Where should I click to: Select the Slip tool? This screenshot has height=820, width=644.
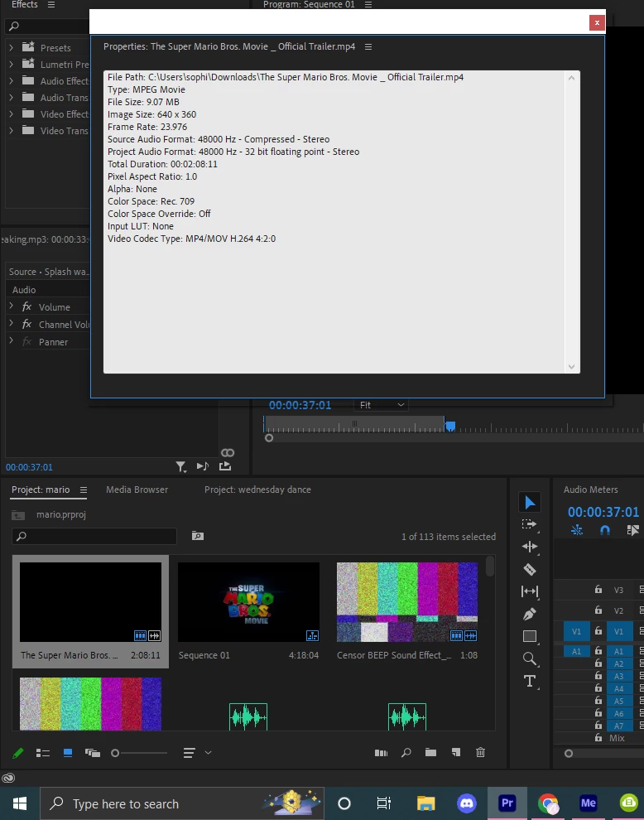[x=530, y=591]
